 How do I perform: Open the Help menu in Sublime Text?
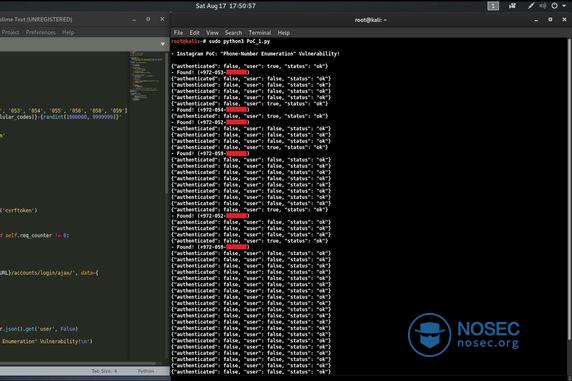pos(68,32)
